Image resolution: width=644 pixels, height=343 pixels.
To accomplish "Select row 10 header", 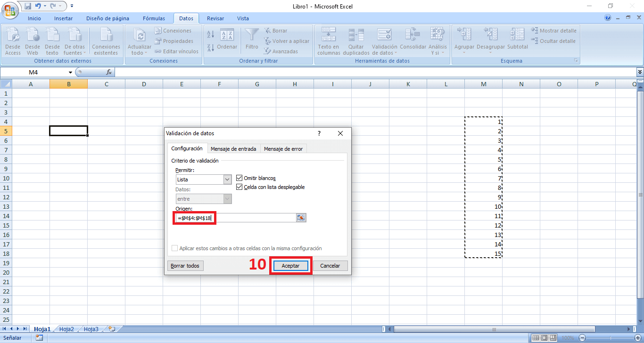I will 6,178.
